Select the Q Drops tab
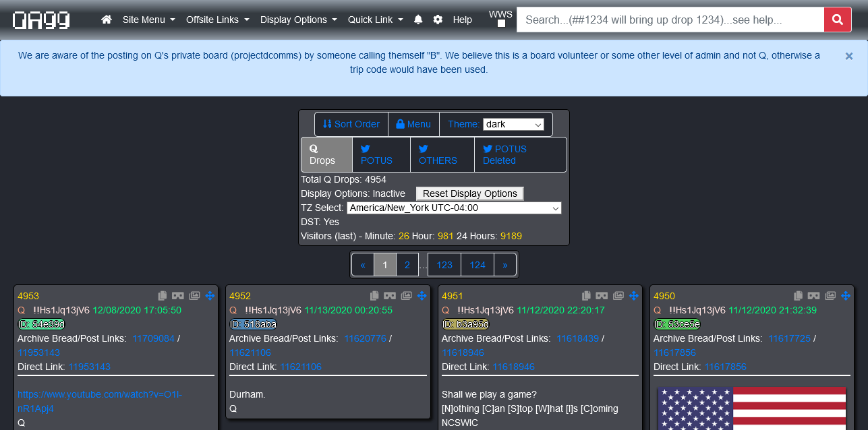This screenshot has width=868, height=430. click(326, 154)
